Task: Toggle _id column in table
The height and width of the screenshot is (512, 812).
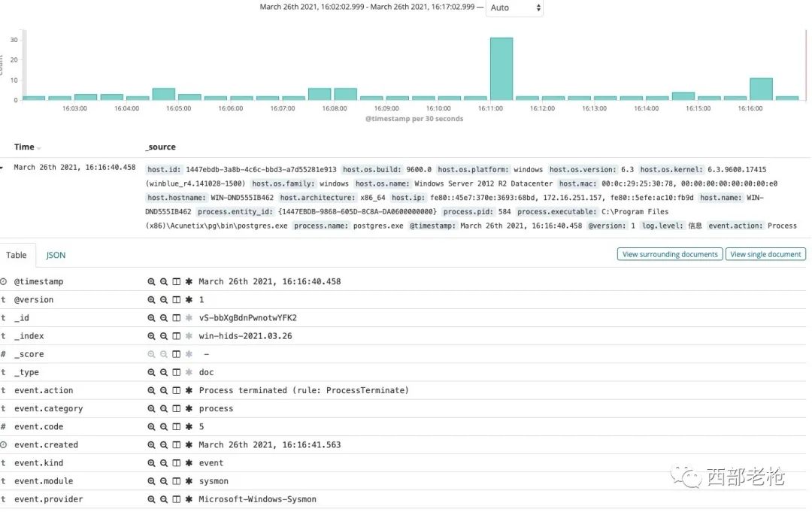Action: pyautogui.click(x=176, y=317)
